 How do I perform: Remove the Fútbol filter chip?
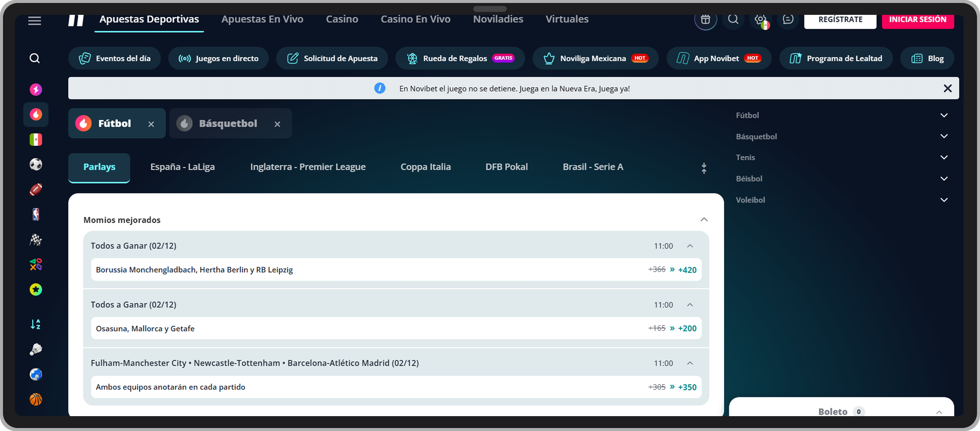(x=151, y=124)
